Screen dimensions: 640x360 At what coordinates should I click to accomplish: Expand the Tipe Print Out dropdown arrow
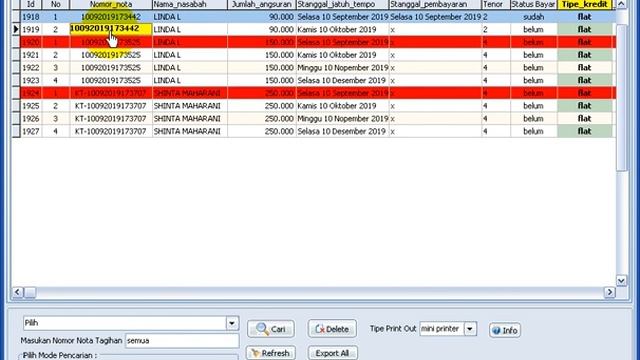(470, 329)
